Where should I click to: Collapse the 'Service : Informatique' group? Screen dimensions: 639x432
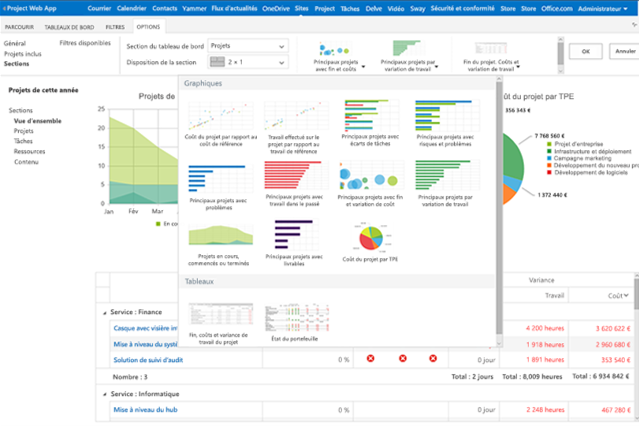(x=104, y=395)
